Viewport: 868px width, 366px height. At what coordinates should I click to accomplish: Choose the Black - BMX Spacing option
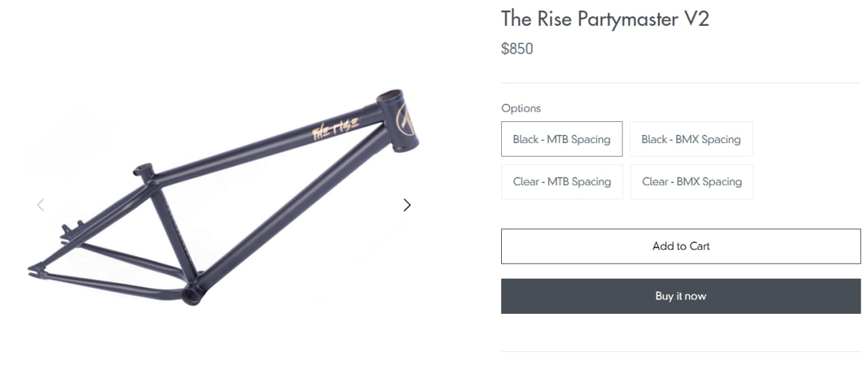[x=691, y=139]
